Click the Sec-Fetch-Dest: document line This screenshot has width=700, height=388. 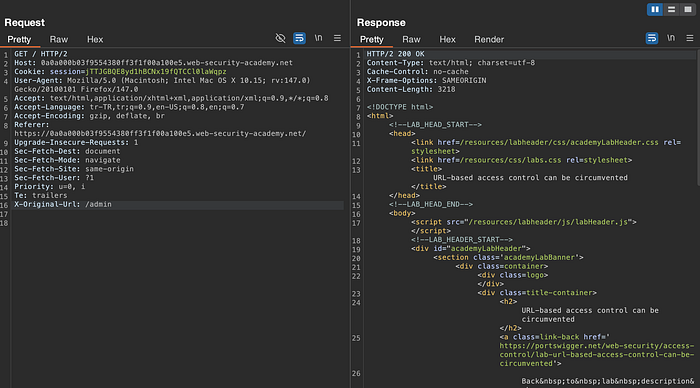coord(67,151)
